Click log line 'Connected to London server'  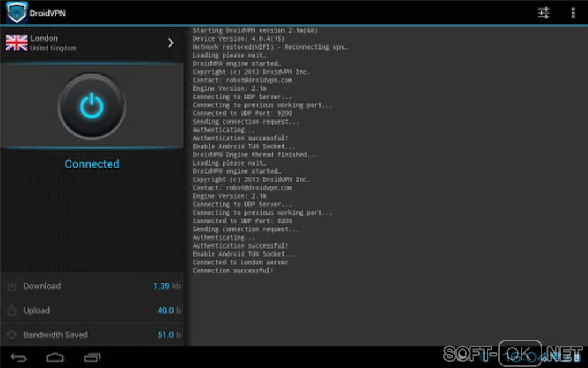(240, 262)
